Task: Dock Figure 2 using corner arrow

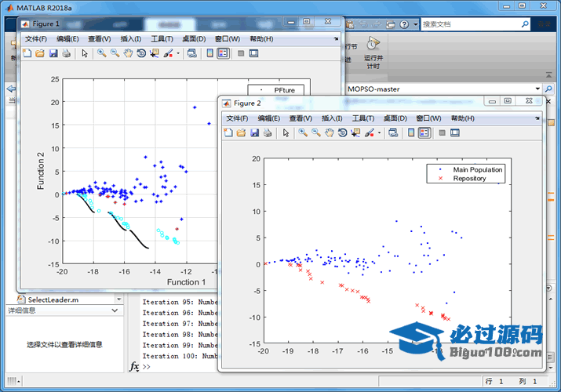Action: click(537, 118)
